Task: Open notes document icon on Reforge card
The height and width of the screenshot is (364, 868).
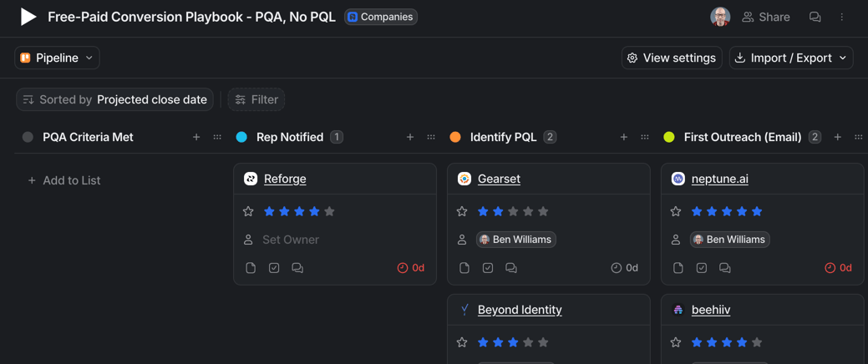Action: click(251, 268)
